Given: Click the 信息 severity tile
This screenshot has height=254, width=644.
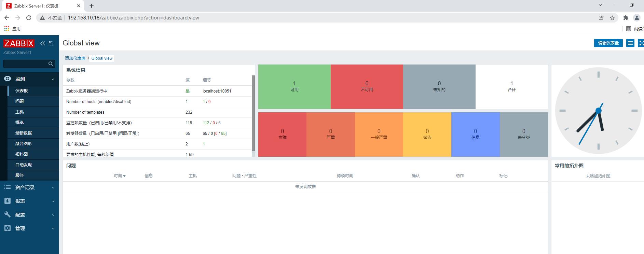Looking at the screenshot, I should pos(476,135).
